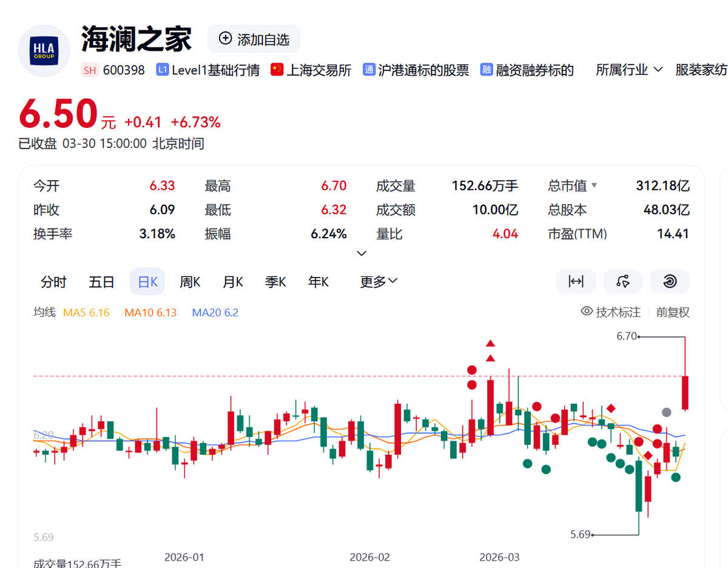Select the 季K chart tab

275,282
